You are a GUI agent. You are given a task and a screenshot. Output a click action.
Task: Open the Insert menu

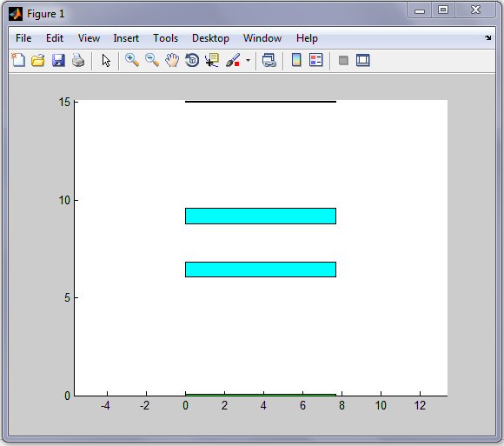(126, 38)
